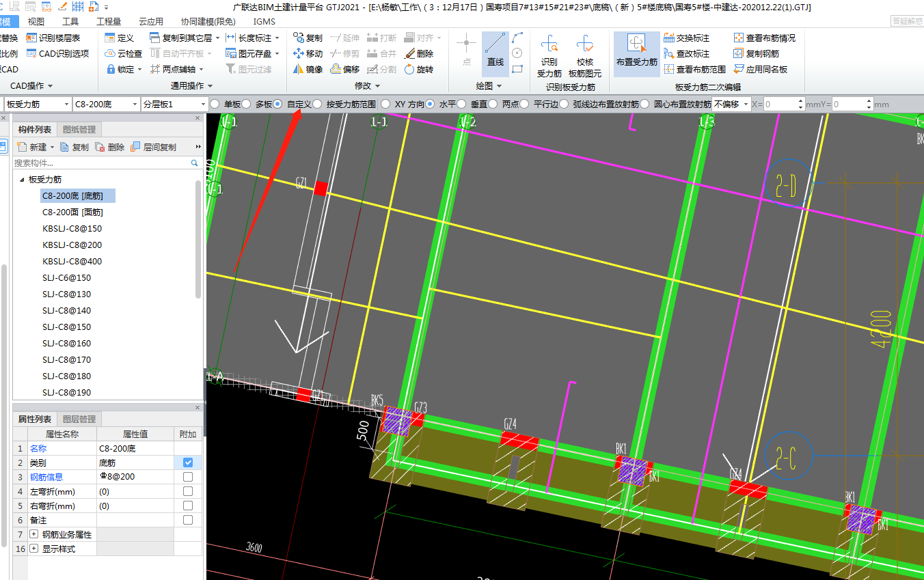Open the 工具 ribbon tab
This screenshot has width=924, height=580.
[x=70, y=22]
